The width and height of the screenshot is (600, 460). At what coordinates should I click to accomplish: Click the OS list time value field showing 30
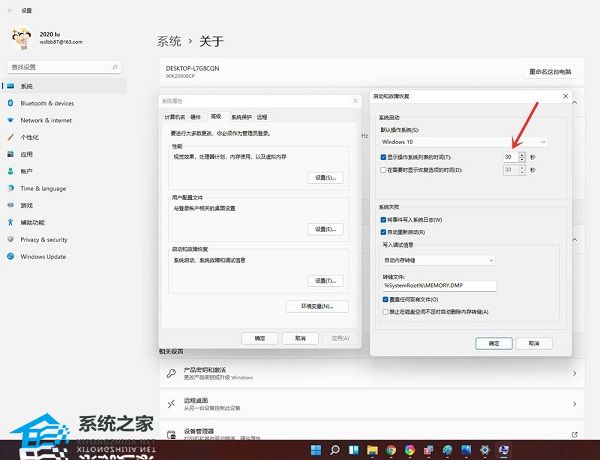coord(511,157)
